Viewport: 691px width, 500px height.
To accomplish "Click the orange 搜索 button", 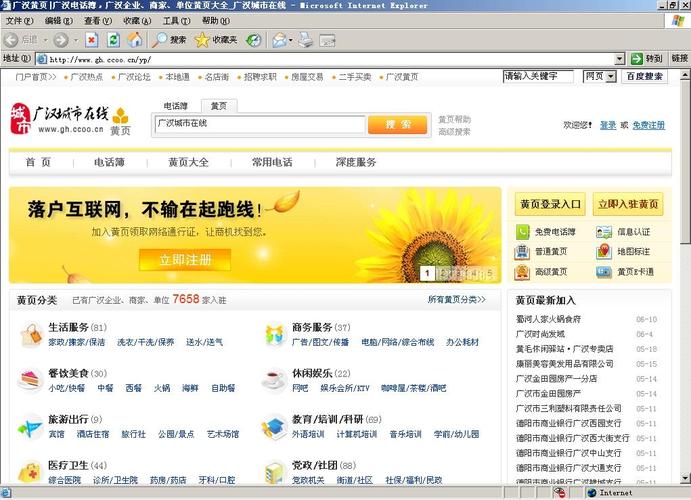I will click(x=397, y=124).
